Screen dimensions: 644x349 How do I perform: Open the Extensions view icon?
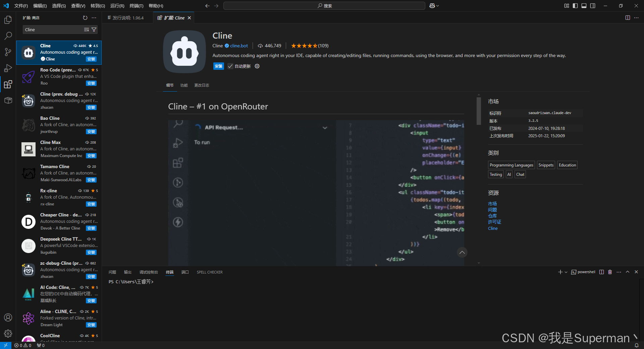(x=8, y=84)
